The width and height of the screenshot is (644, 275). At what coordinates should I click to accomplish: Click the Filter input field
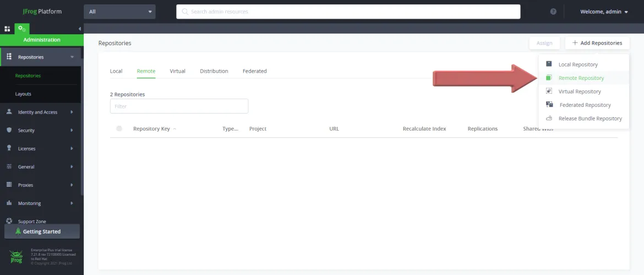click(x=179, y=106)
